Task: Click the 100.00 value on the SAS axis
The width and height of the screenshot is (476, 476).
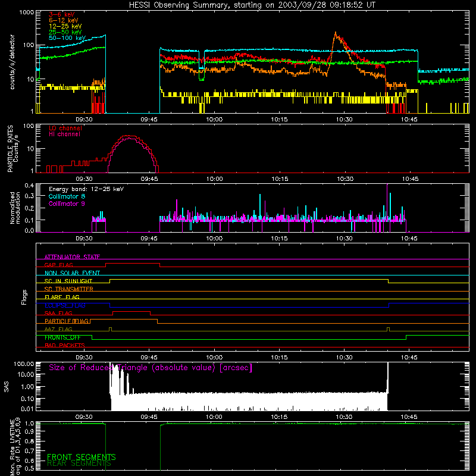Action: [x=24, y=364]
